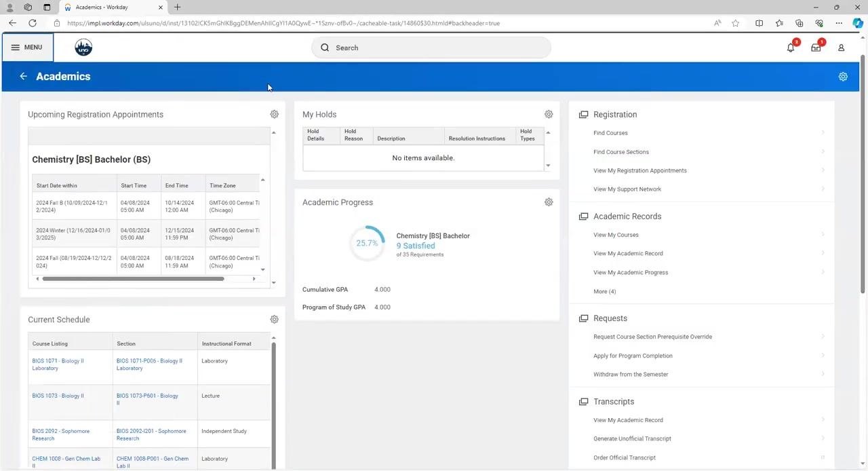Open BIOS 1071 - Biology II Laboratory course listing
Image resolution: width=868 pixels, height=471 pixels.
pos(58,364)
